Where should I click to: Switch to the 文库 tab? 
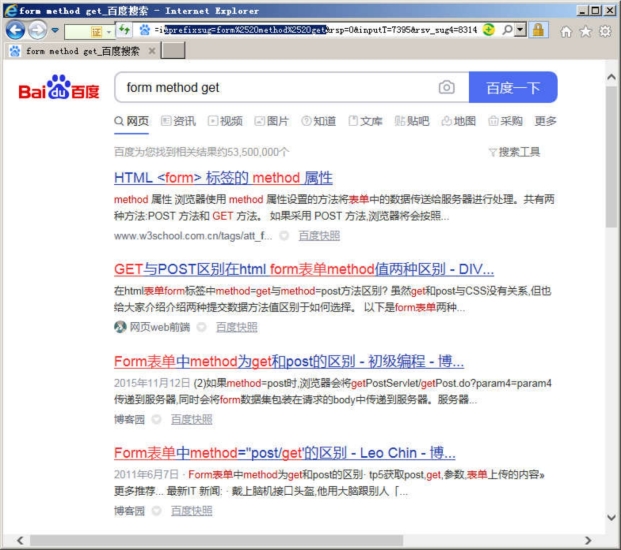pyautogui.click(x=365, y=121)
